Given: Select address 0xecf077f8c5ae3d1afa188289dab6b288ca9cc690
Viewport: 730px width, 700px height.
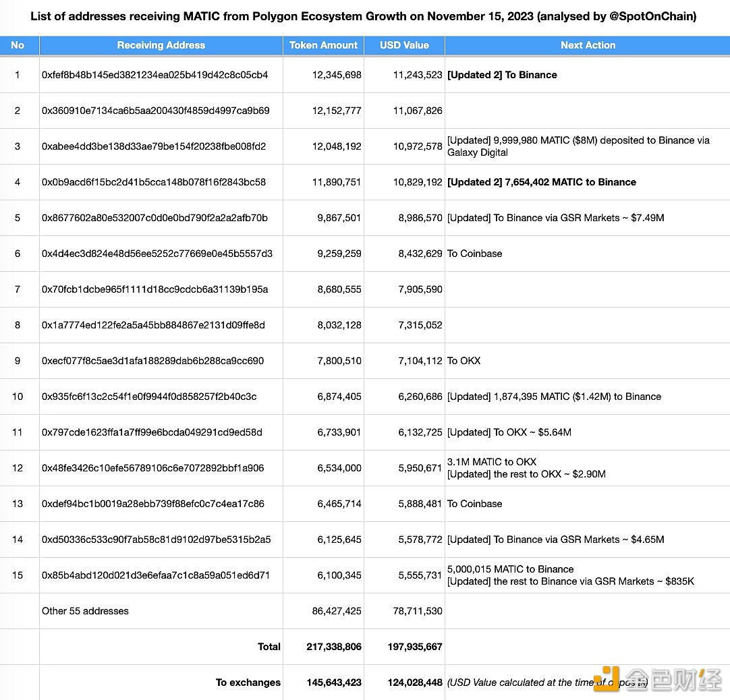Looking at the screenshot, I should point(152,361).
